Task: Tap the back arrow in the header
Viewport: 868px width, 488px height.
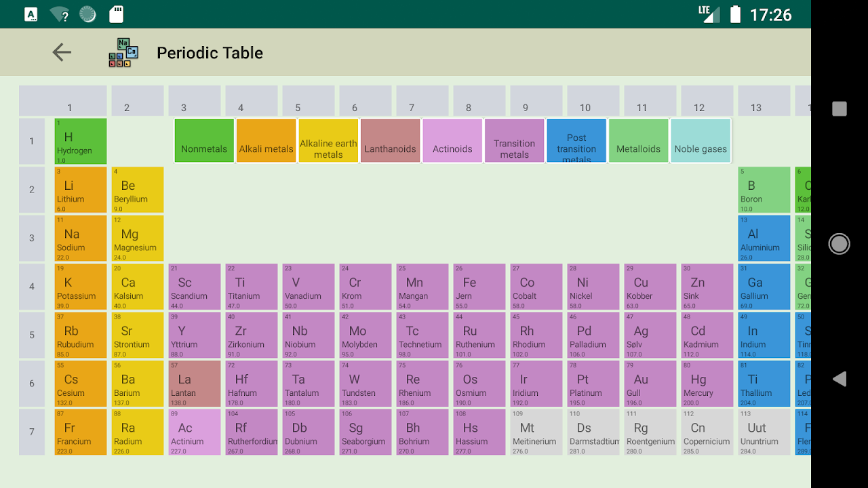Action: [62, 52]
